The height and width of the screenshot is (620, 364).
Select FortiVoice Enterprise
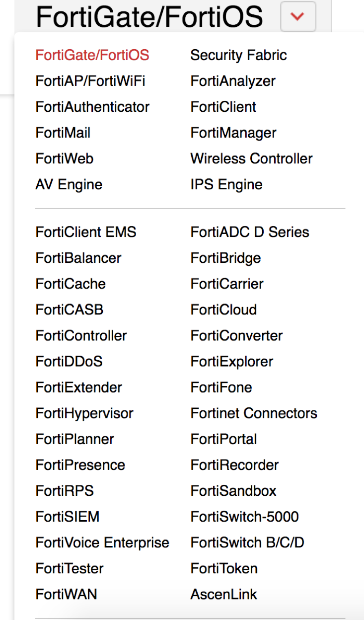point(102,542)
